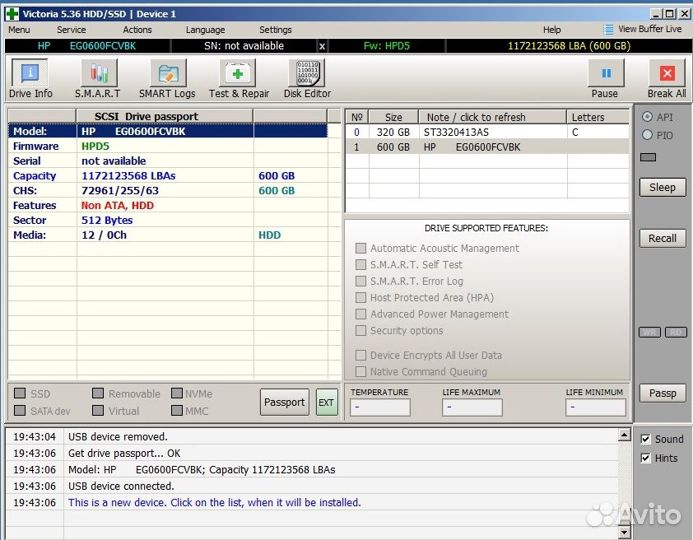This screenshot has height=540, width=693.
Task: Click the Passport button
Action: tap(284, 402)
